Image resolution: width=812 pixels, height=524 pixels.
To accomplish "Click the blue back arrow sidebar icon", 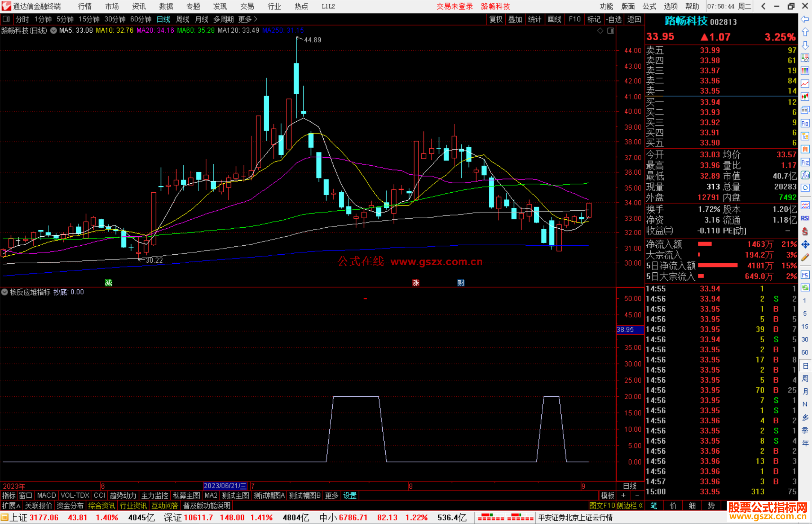I will click(805, 19).
